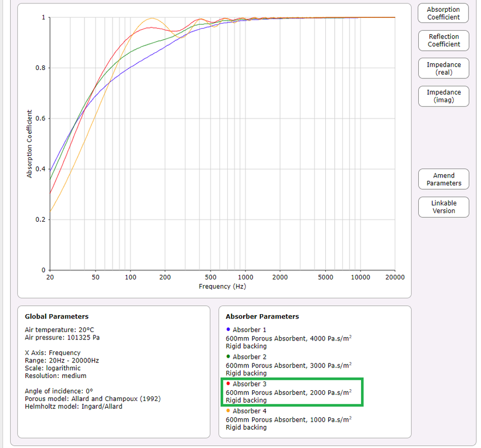Click 'Scale: logarithmic' line
Image resolution: width=481 pixels, height=448 pixels.
(x=53, y=368)
